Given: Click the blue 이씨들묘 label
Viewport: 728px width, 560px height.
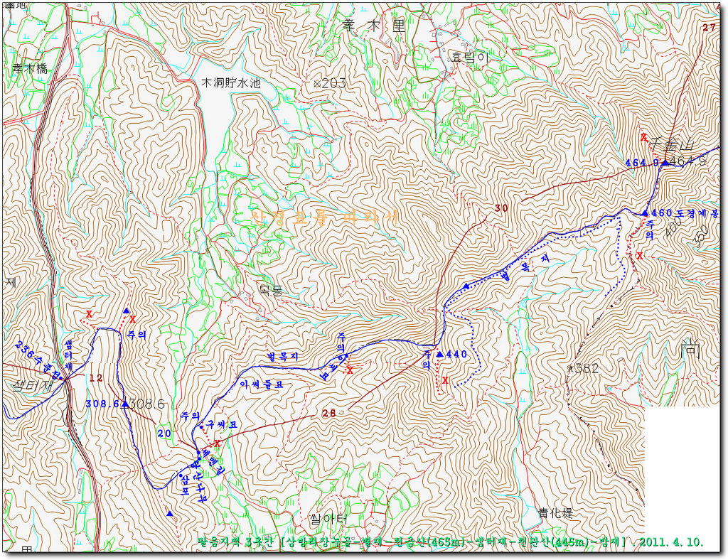Looking at the screenshot, I should point(261,384).
